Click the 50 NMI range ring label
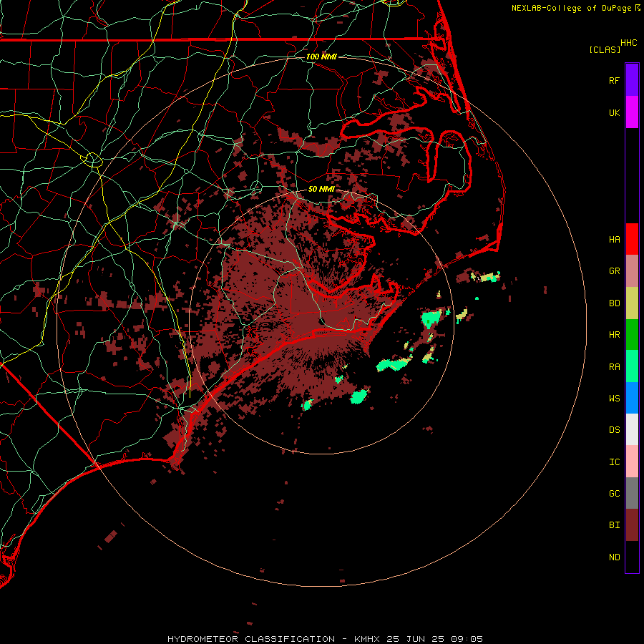The image size is (644, 644). 321,189
